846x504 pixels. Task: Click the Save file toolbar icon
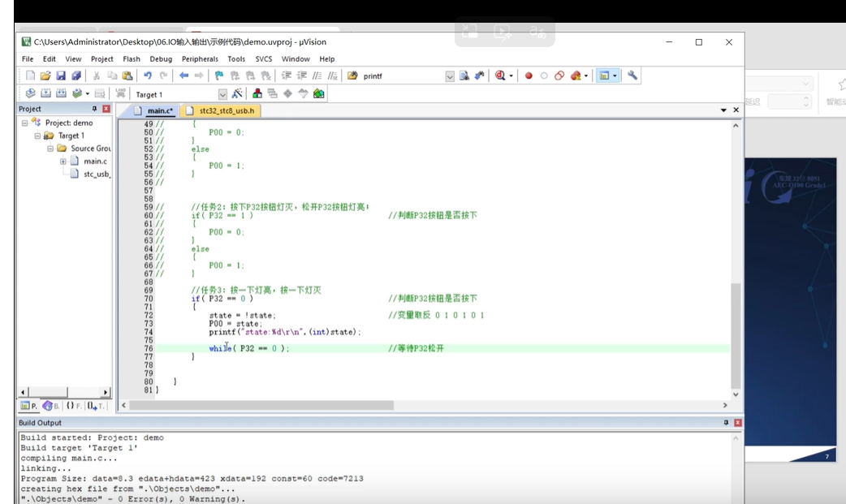pos(60,75)
